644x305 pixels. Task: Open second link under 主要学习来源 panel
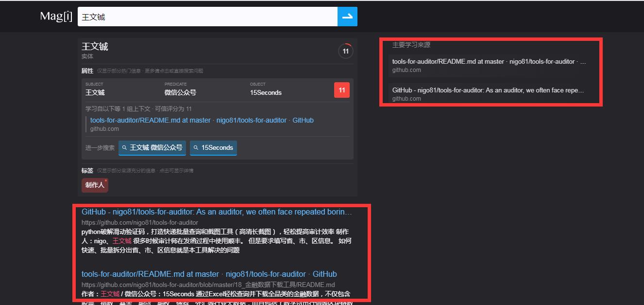tap(487, 90)
